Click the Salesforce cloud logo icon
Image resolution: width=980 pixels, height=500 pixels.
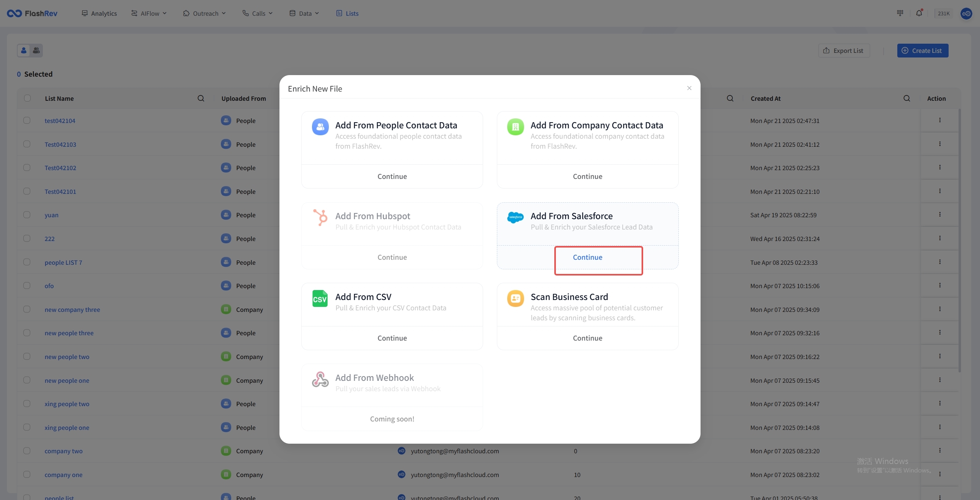coord(515,217)
